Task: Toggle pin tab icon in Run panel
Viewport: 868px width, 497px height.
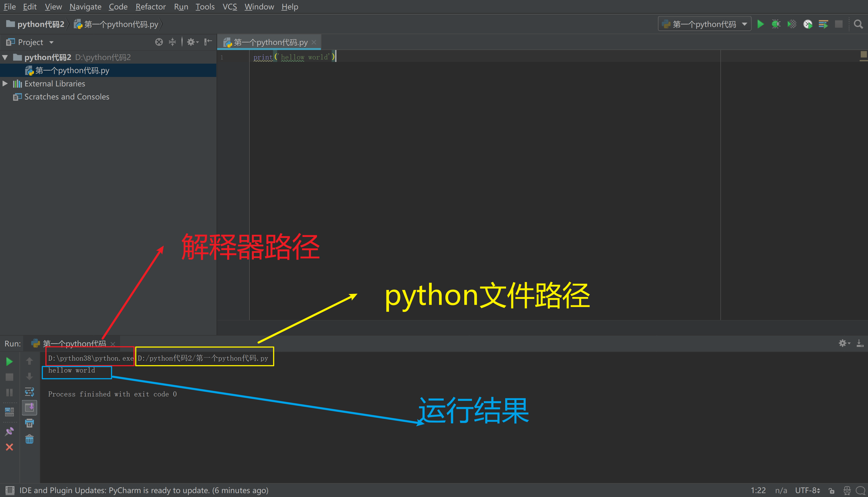Action: point(9,431)
